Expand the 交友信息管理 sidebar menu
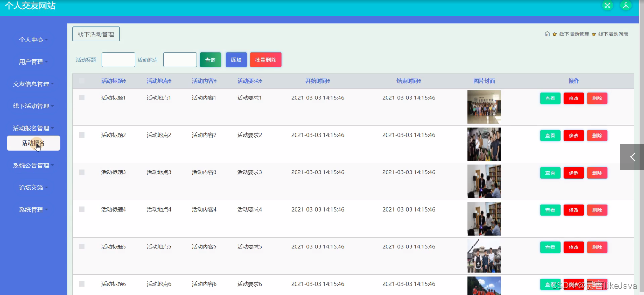The height and width of the screenshot is (295, 644). tap(33, 84)
